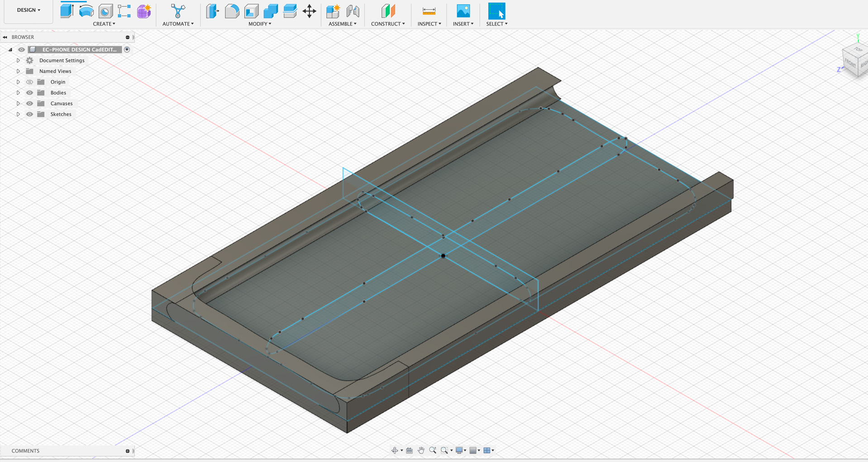Click the Construct plane icon

(x=388, y=11)
